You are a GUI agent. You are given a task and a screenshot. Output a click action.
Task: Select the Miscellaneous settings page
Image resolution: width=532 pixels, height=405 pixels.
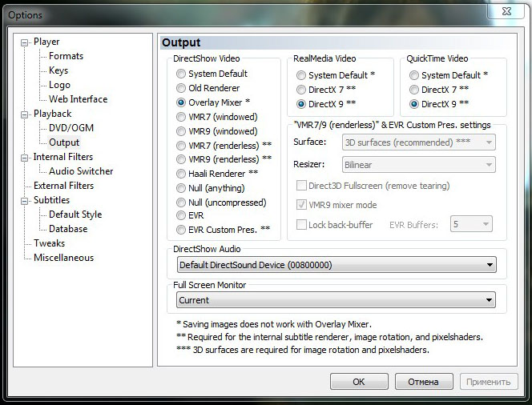pos(63,258)
